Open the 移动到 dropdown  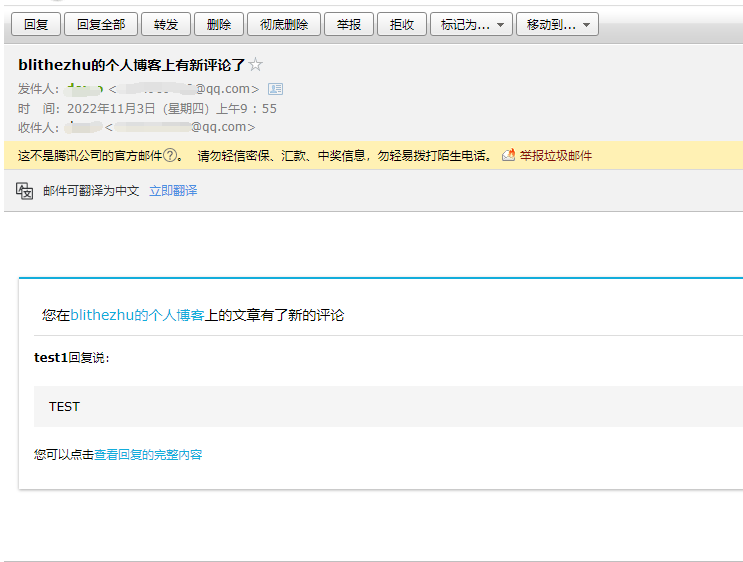[x=557, y=24]
